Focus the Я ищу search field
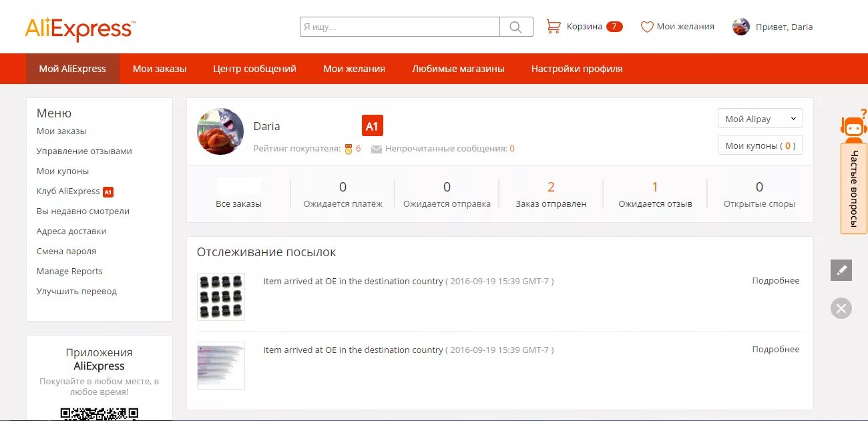The width and height of the screenshot is (868, 421). click(x=400, y=27)
